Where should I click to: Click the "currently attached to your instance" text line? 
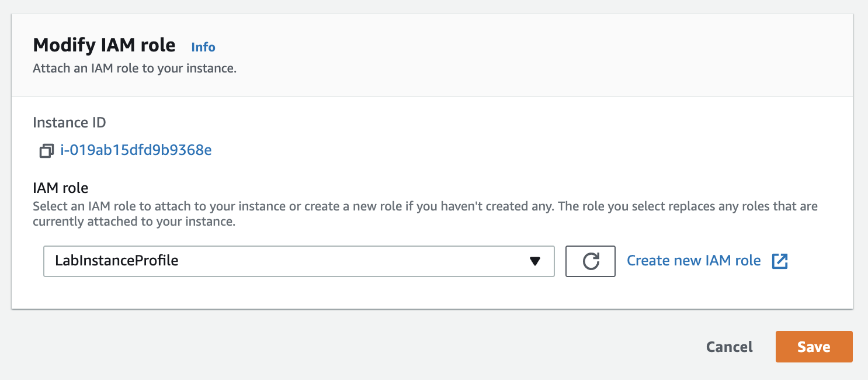(x=134, y=222)
